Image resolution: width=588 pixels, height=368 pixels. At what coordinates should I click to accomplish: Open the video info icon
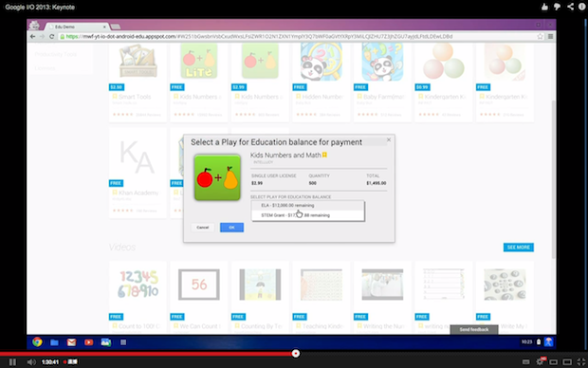coord(582,7)
